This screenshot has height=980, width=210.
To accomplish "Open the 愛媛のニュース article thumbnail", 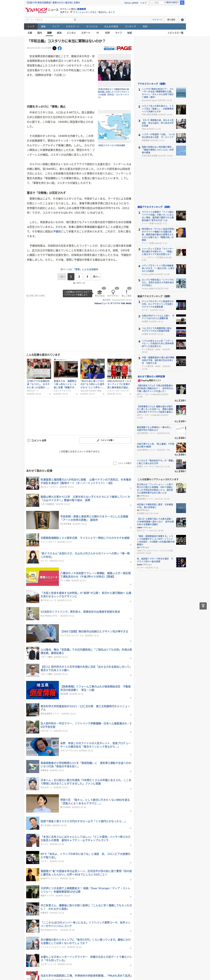I will [x=42, y=577].
